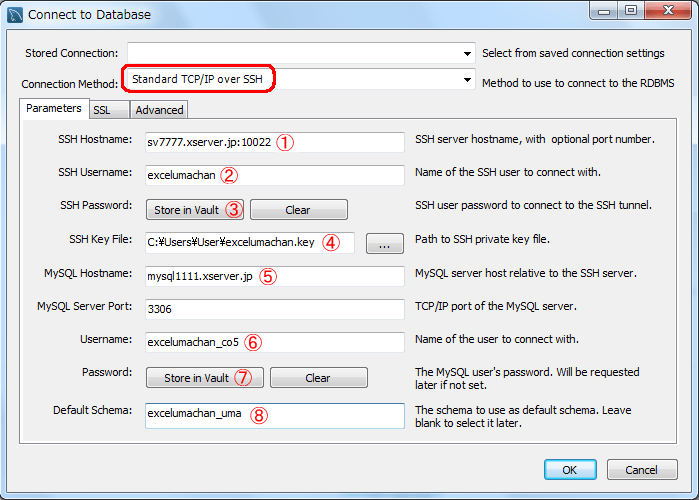Click the browse (...) button for SSH Key File
This screenshot has height=500, width=699.
click(384, 242)
